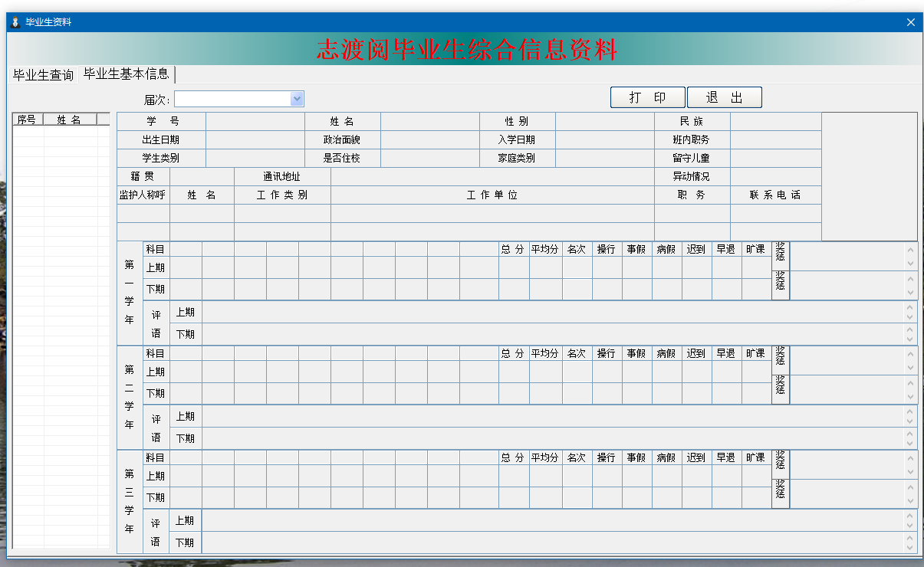Open the 届次 dropdown list
This screenshot has width=924, height=567.
[297, 99]
